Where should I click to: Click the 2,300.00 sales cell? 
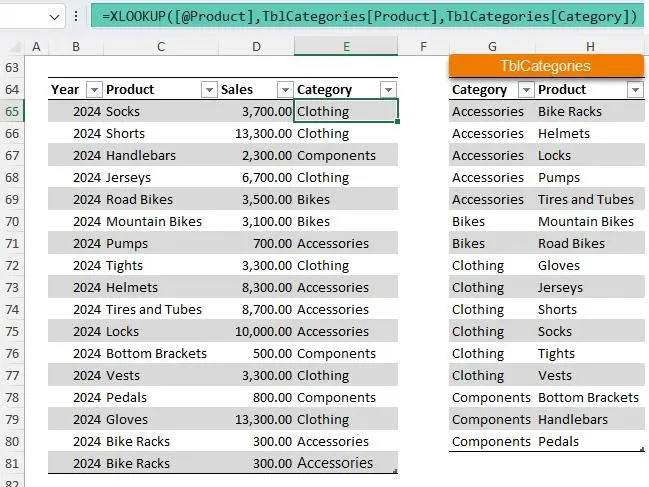click(x=256, y=155)
